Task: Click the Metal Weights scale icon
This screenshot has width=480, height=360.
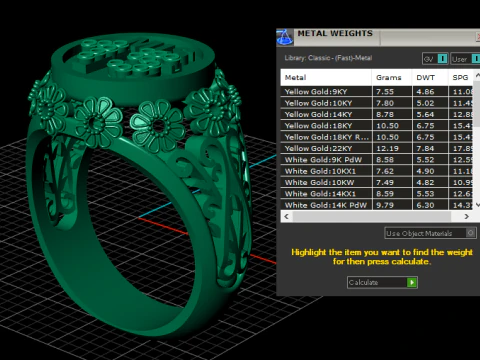Action: (284, 37)
